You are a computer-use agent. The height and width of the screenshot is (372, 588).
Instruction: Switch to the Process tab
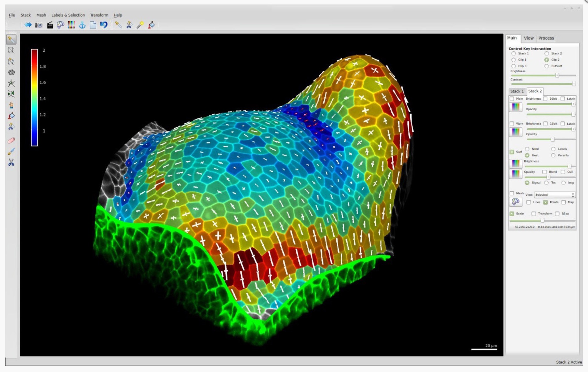(x=546, y=38)
